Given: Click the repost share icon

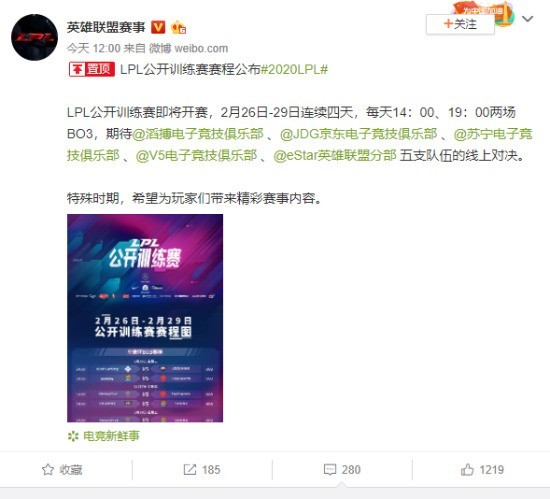Looking at the screenshot, I should (x=190, y=470).
